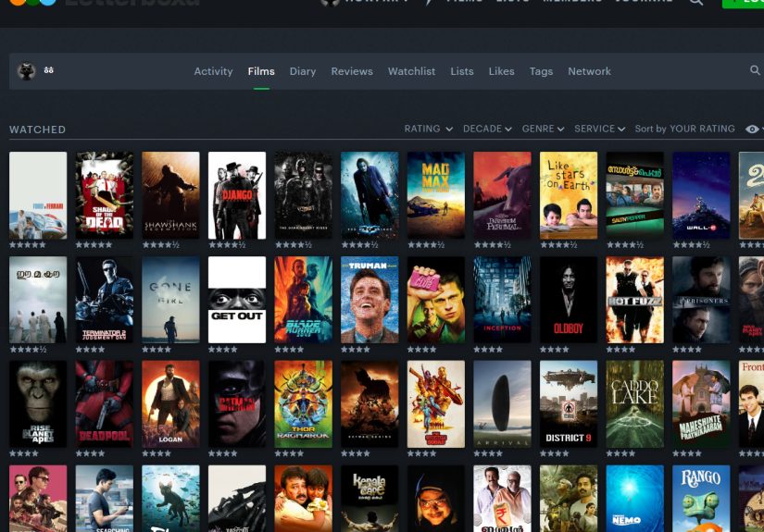The image size is (764, 532).
Task: Open the Like Stars on Earth poster
Action: pos(568,195)
